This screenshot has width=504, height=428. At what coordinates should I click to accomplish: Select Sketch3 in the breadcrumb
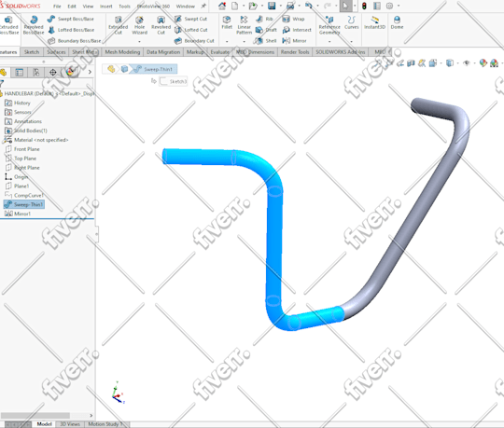coord(174,81)
